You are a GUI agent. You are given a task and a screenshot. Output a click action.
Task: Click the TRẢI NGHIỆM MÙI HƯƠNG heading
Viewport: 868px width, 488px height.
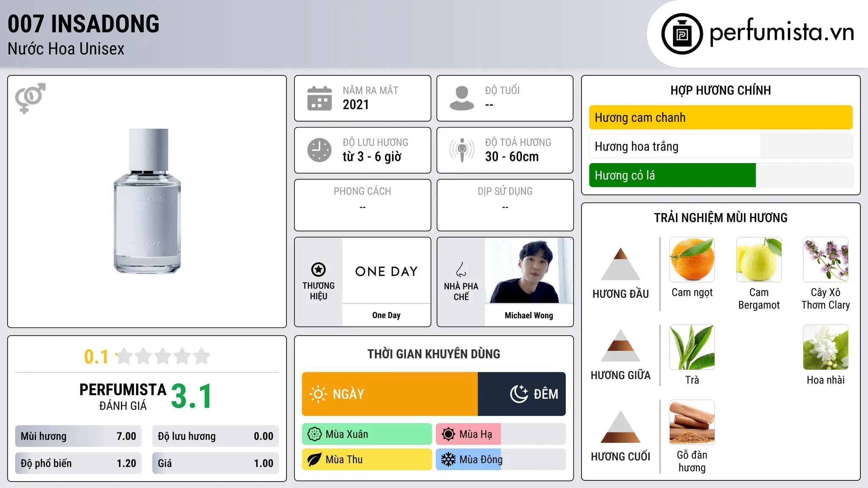click(721, 218)
